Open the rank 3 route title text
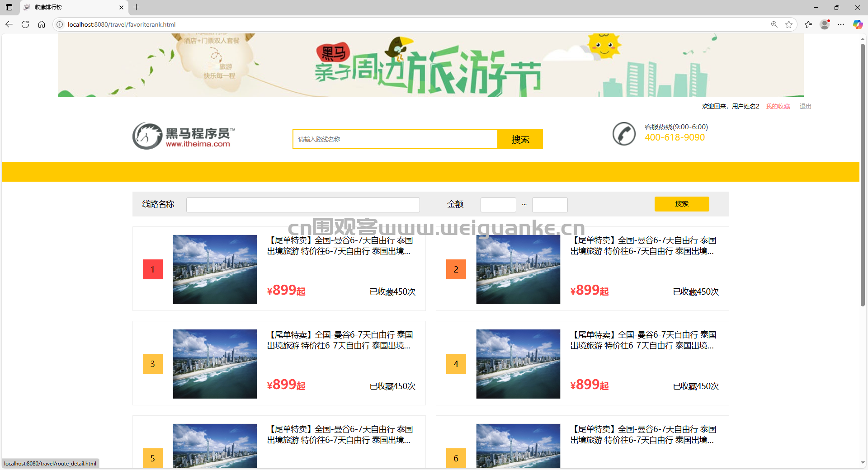The height and width of the screenshot is (470, 868). (340, 340)
